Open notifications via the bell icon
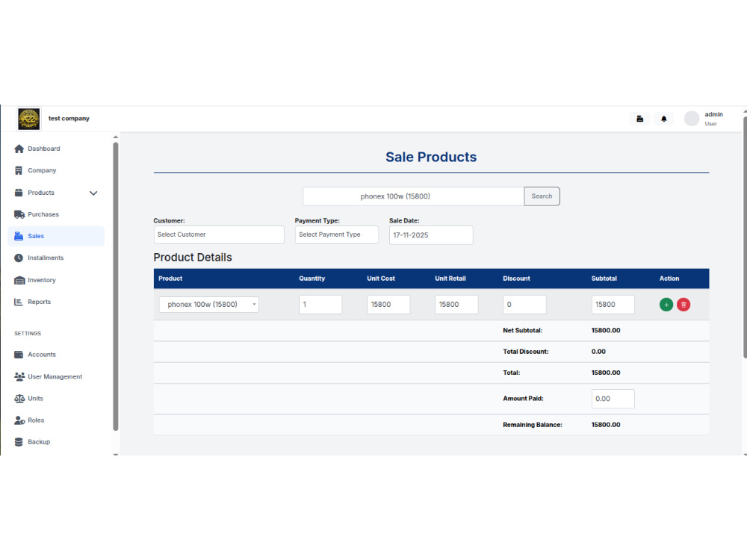The width and height of the screenshot is (747, 560). pyautogui.click(x=663, y=119)
